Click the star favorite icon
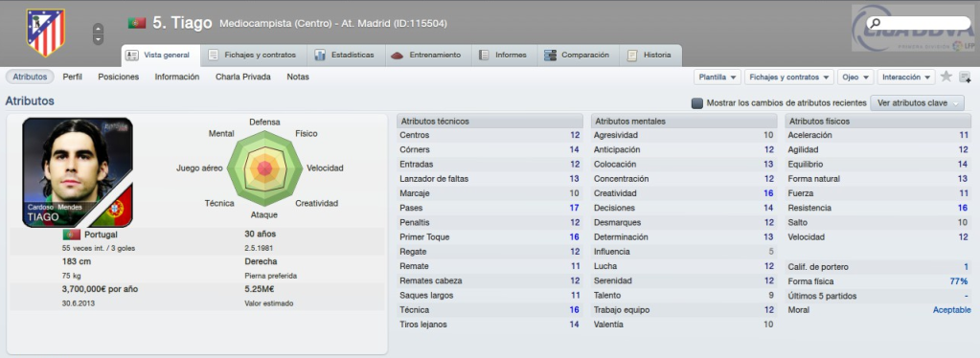 point(946,77)
